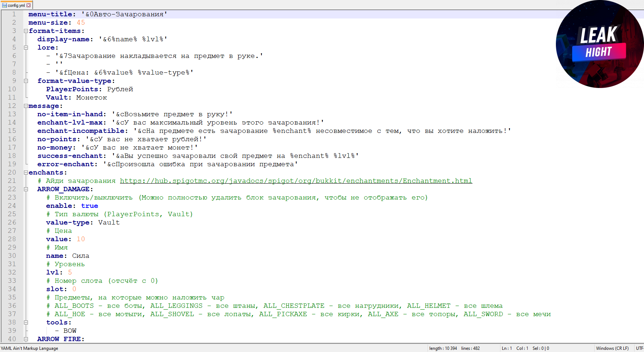Click the 'lines : 482' status bar field
Image resolution: width=644 pixels, height=352 pixels.
470,348
